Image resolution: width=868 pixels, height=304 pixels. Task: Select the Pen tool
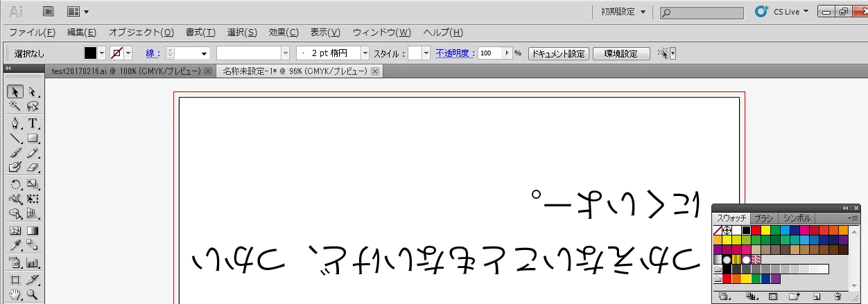[15, 124]
